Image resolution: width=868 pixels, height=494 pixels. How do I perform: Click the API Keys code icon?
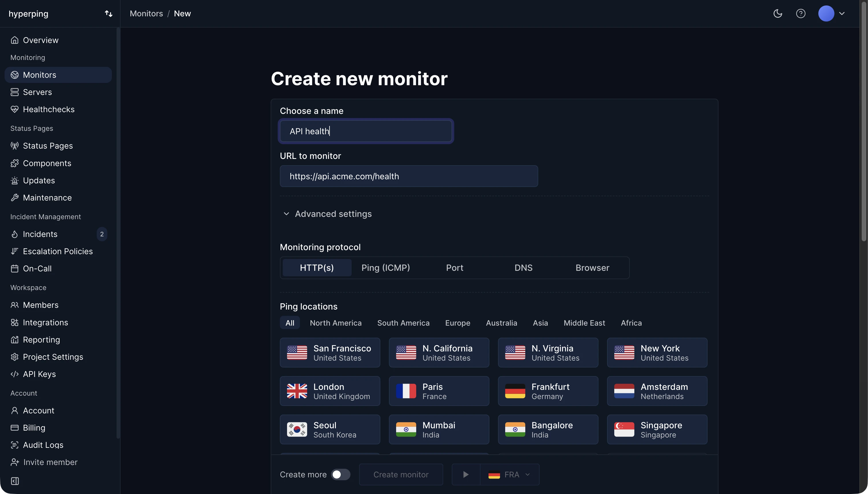tap(14, 374)
